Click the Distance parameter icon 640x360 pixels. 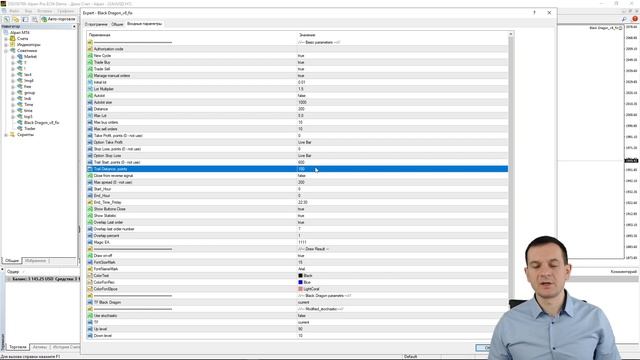(x=90, y=109)
